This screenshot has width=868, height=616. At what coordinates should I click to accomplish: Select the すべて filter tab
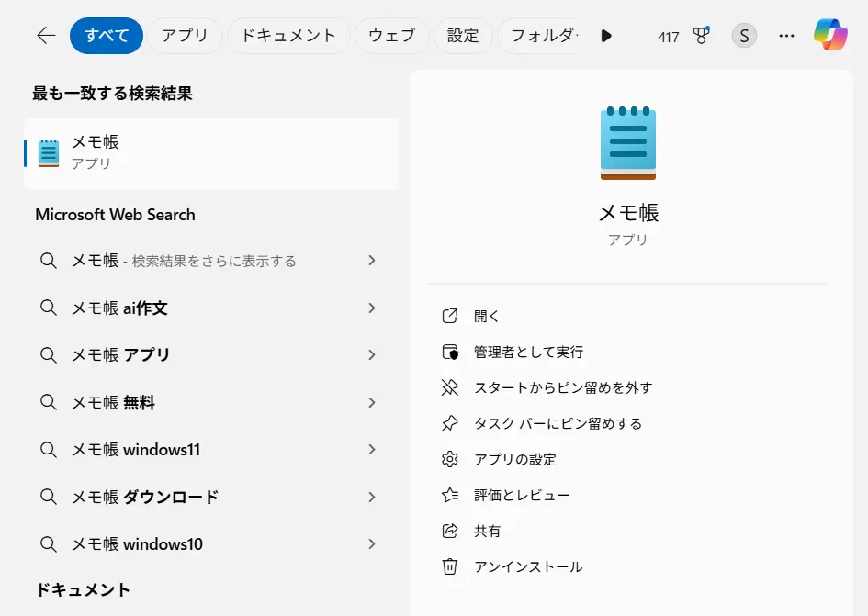click(107, 36)
